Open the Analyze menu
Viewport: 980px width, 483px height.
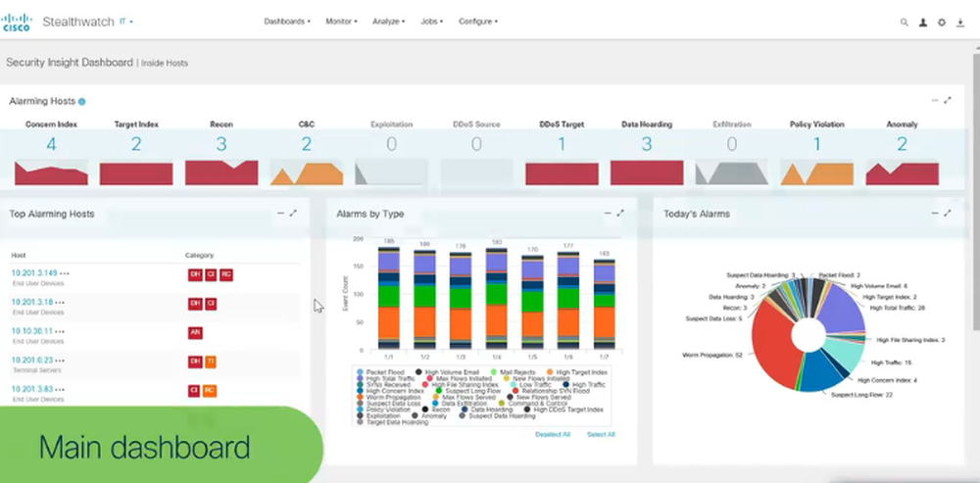pos(389,22)
